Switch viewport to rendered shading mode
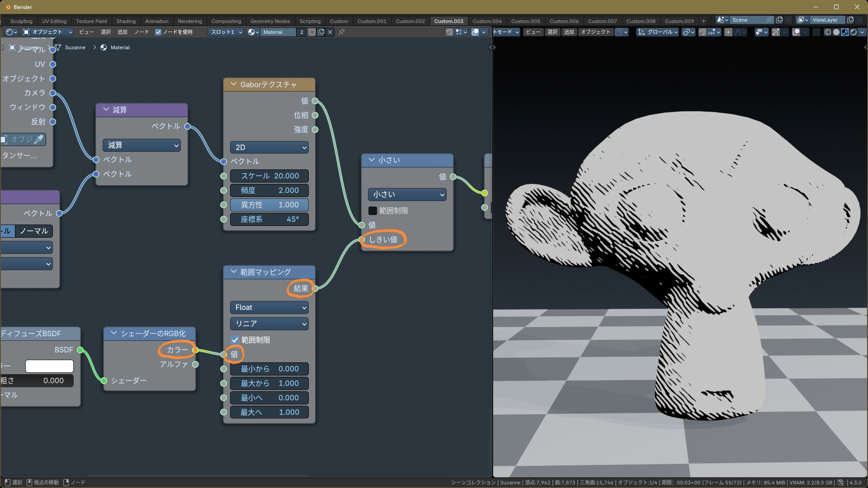 coord(854,32)
